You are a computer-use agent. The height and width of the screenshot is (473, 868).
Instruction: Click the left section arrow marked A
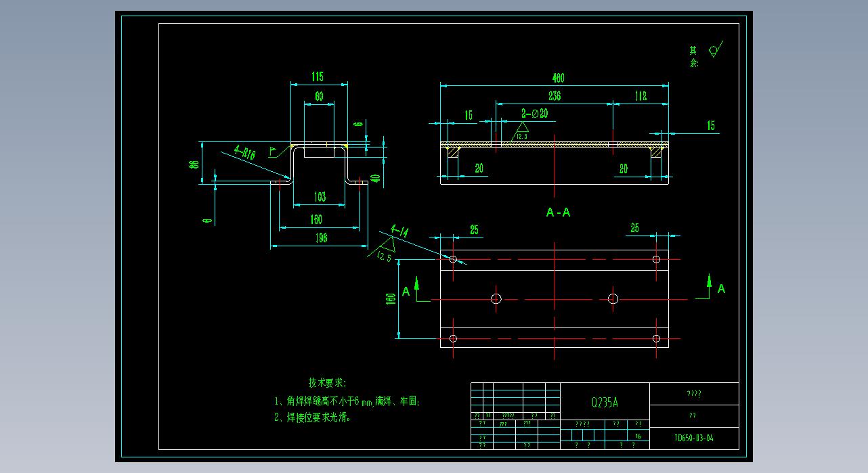coord(416,286)
